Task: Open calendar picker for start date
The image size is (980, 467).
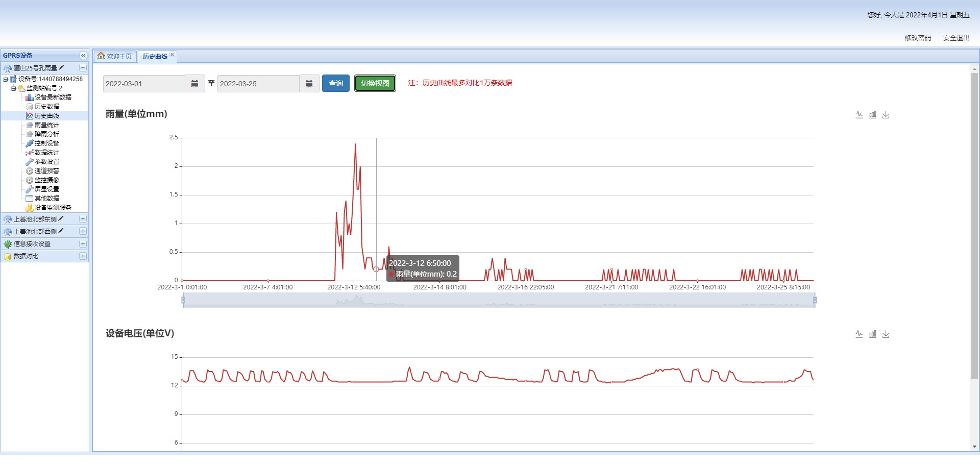Action: pyautogui.click(x=194, y=84)
